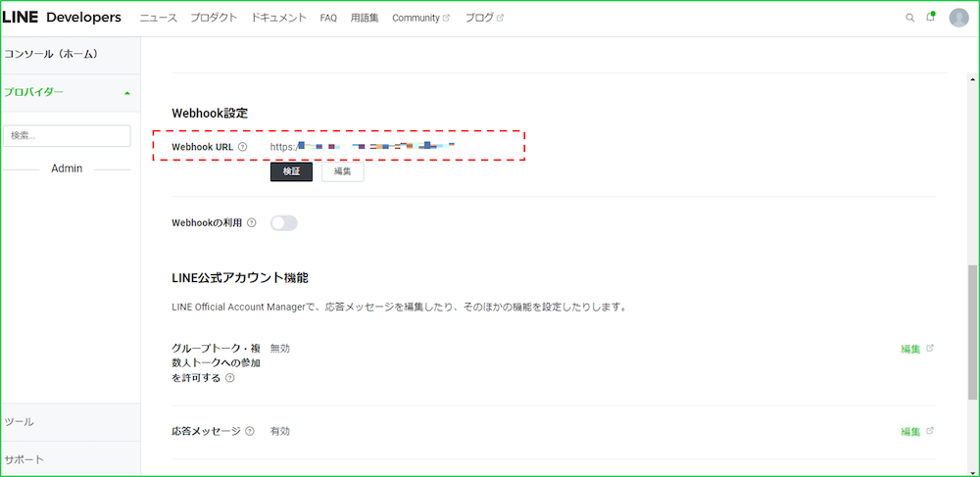Viewport: 980px width, 477px height.
Task: Go to コンソール（ホーム）
Action: tap(52, 54)
